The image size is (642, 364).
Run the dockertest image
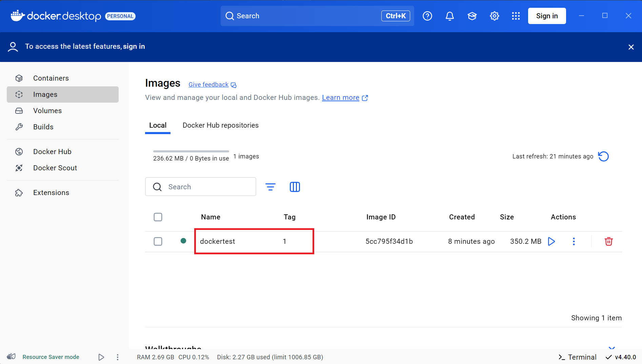point(551,241)
